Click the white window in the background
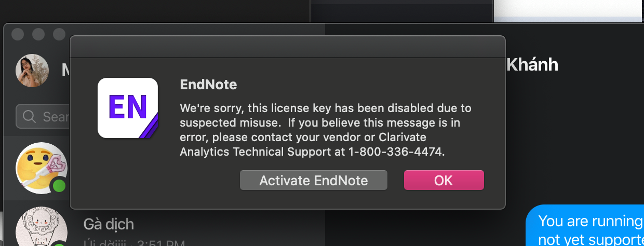Image resolution: width=644 pixels, height=246 pixels. [x=569, y=10]
